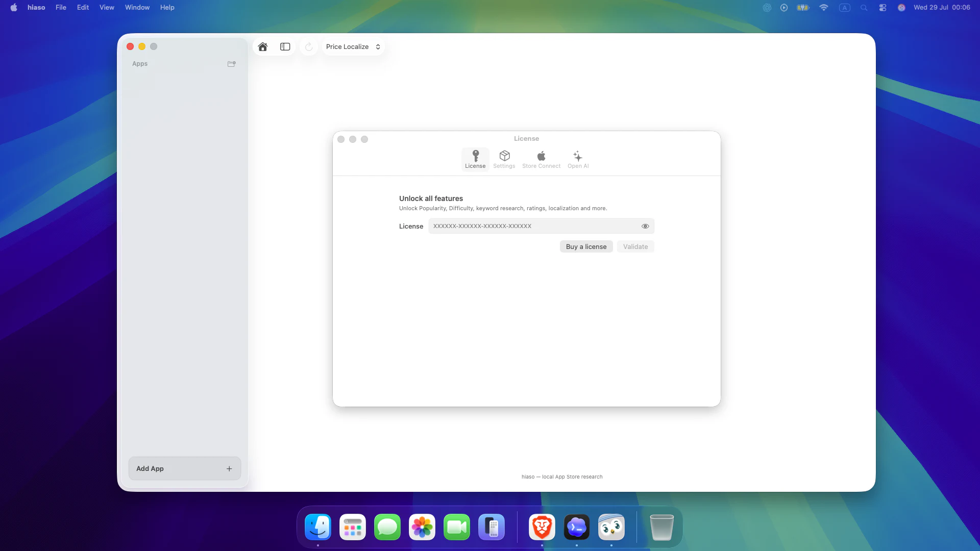The image size is (980, 551).
Task: Open FaceTime from the Dock
Action: point(457,527)
